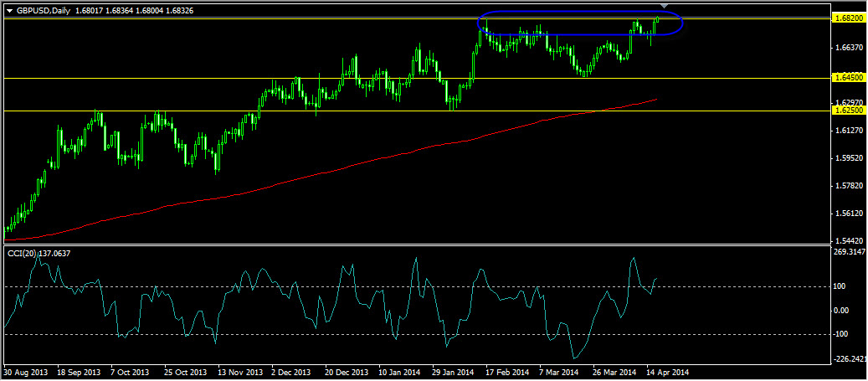Click the yellow 1.62500 price label

(849, 111)
